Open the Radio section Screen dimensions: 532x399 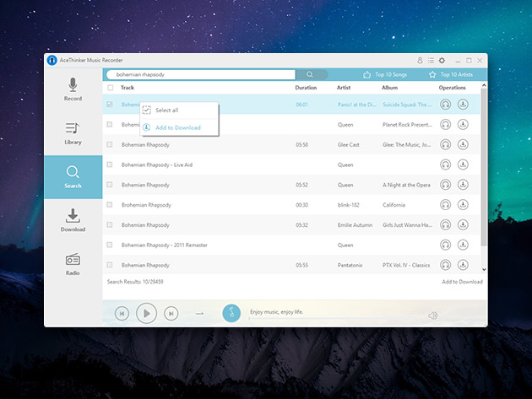tap(73, 264)
